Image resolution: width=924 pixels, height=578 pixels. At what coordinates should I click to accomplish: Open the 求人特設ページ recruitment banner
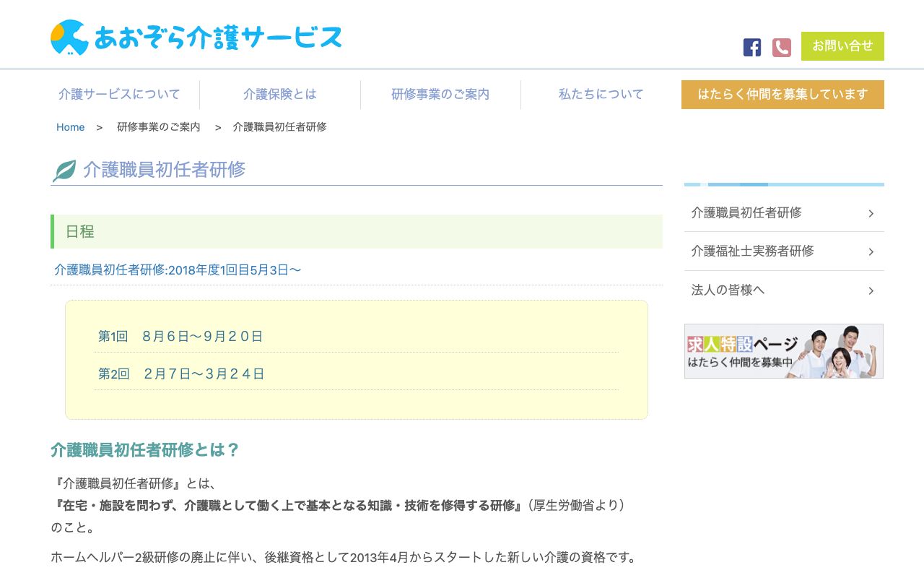pyautogui.click(x=783, y=351)
